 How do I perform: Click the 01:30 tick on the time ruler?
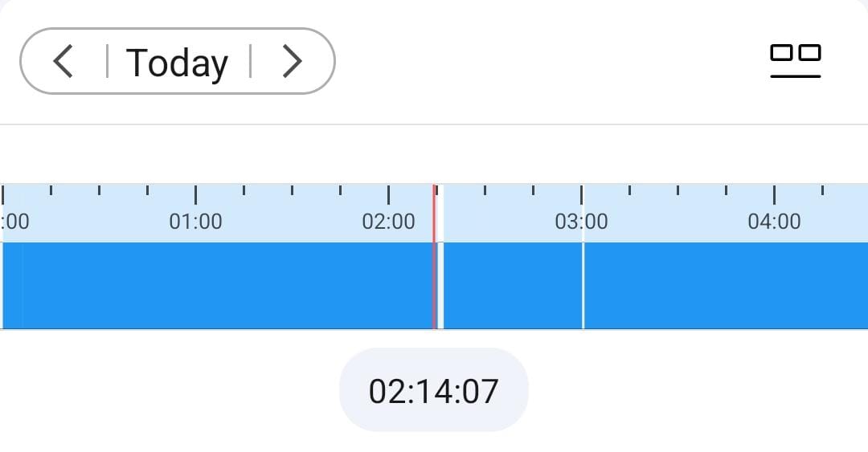click(x=292, y=191)
